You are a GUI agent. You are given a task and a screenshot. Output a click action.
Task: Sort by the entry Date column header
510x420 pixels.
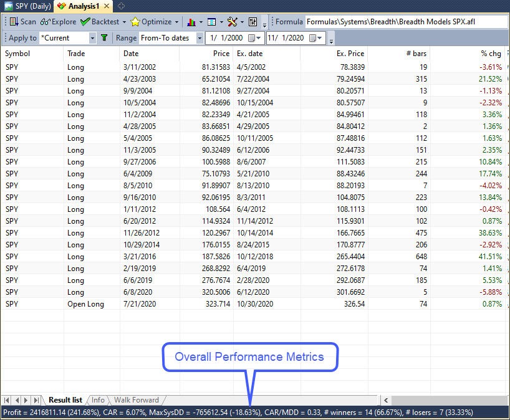[x=150, y=54]
